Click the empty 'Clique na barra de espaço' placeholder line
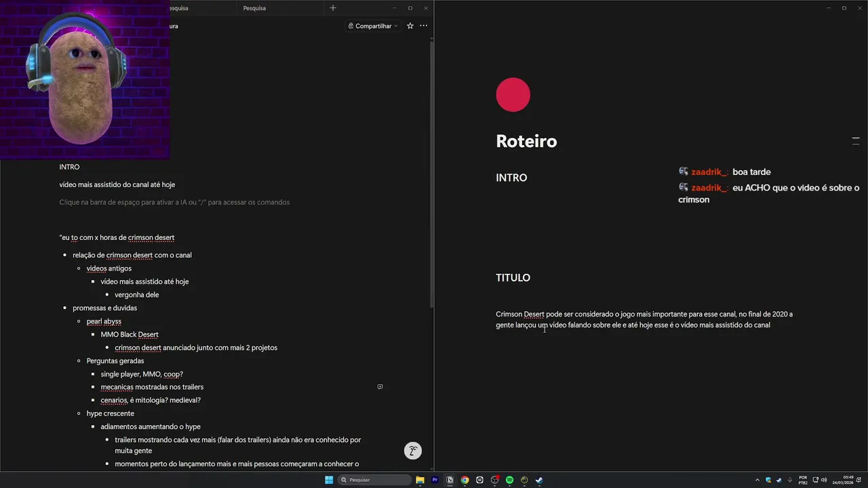The image size is (868, 488). 174,202
